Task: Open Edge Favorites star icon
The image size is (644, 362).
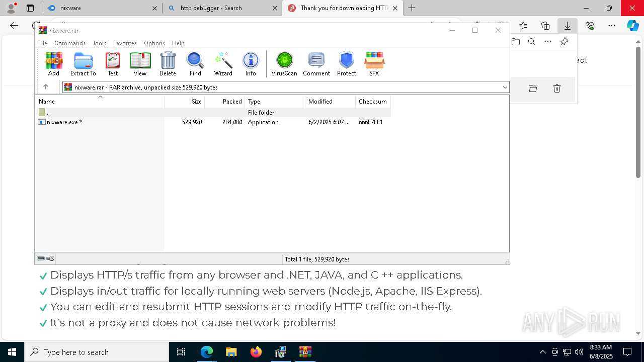Action: [x=523, y=26]
